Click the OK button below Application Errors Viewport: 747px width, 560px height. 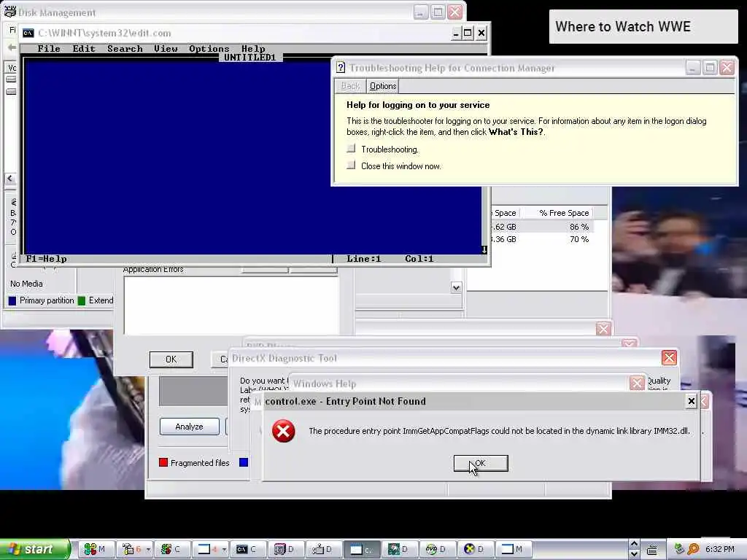[x=171, y=359]
